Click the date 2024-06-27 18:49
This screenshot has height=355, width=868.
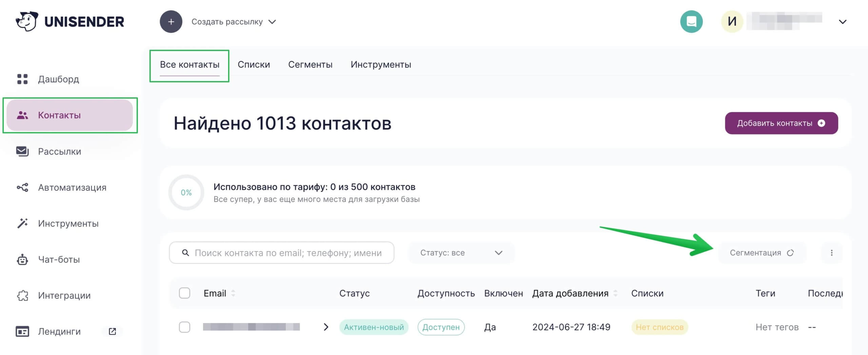pos(571,327)
